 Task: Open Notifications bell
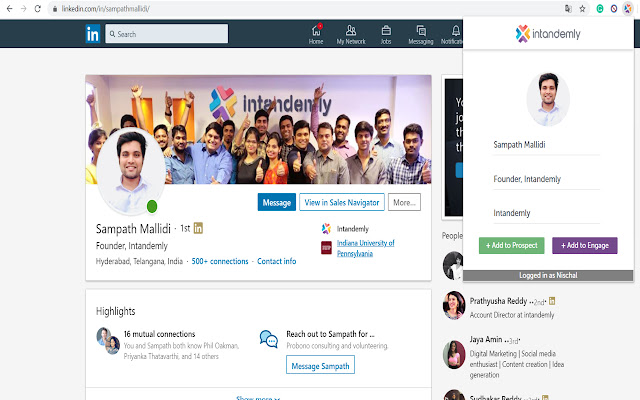coord(452,34)
